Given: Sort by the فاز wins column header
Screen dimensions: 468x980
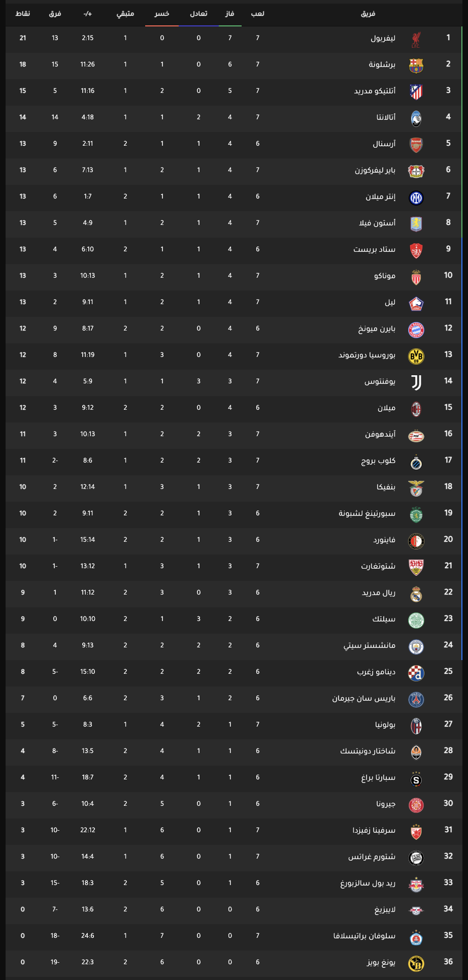Looking at the screenshot, I should (x=230, y=14).
